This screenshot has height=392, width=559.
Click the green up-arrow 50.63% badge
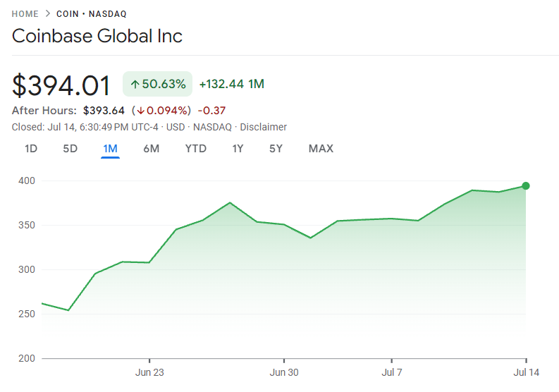(x=158, y=85)
